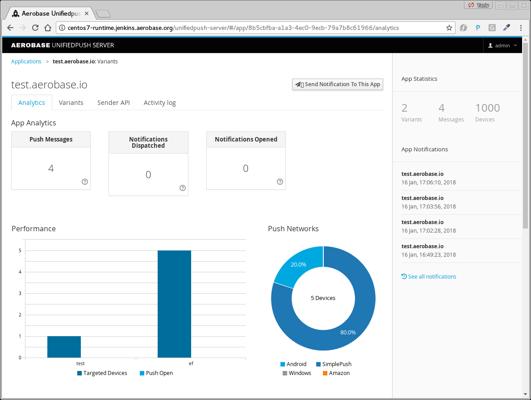Click the SimplePush color swatch in legend
The image size is (531, 400).
coord(318,364)
